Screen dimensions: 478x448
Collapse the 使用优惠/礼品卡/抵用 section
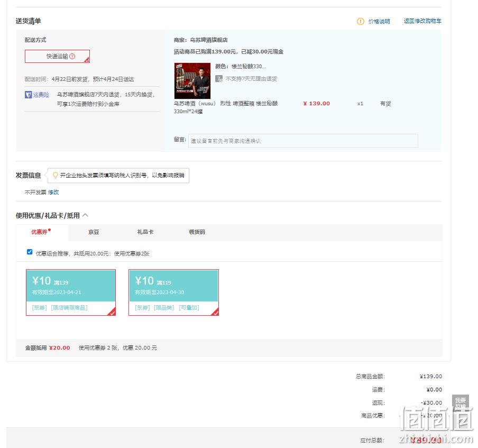pos(85,215)
